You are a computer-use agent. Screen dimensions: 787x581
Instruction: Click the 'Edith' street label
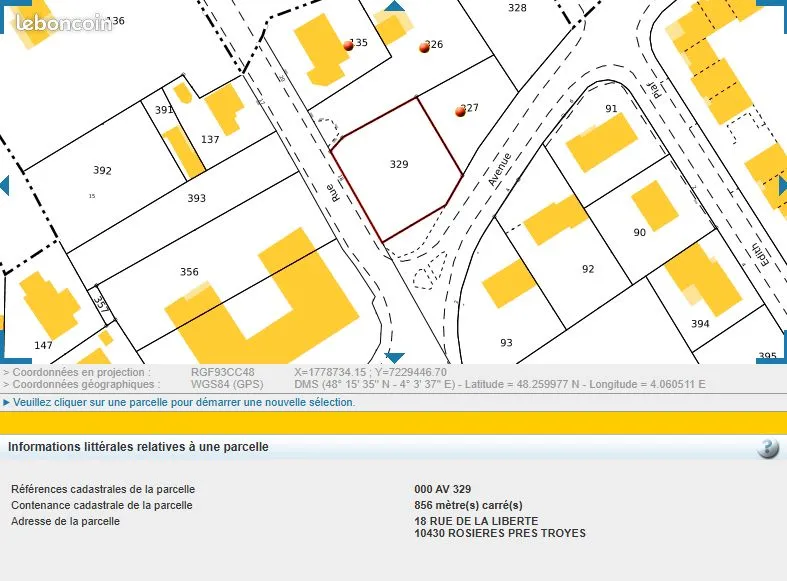point(760,254)
